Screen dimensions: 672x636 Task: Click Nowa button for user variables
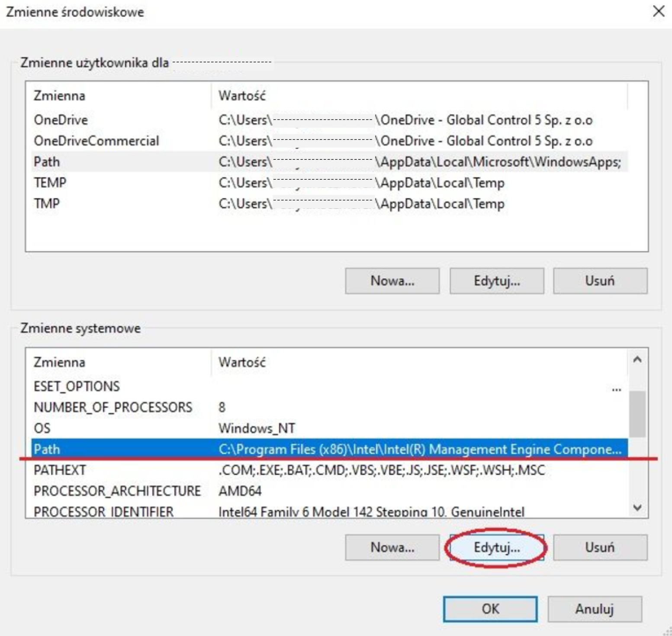click(x=392, y=281)
